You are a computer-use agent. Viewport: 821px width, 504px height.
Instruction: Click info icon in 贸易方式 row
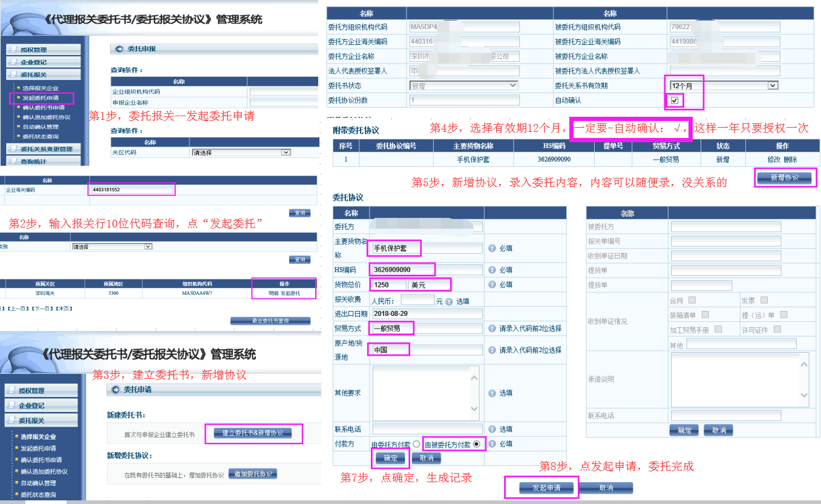click(x=492, y=329)
